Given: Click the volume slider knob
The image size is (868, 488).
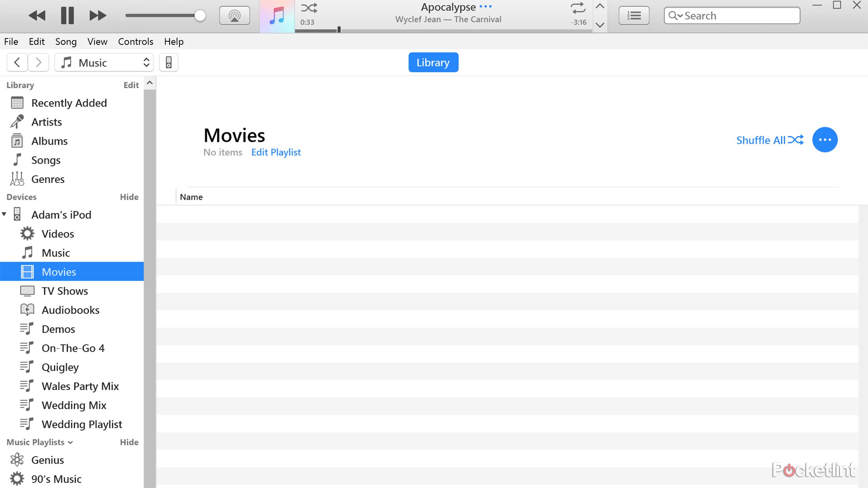Looking at the screenshot, I should [x=200, y=16].
